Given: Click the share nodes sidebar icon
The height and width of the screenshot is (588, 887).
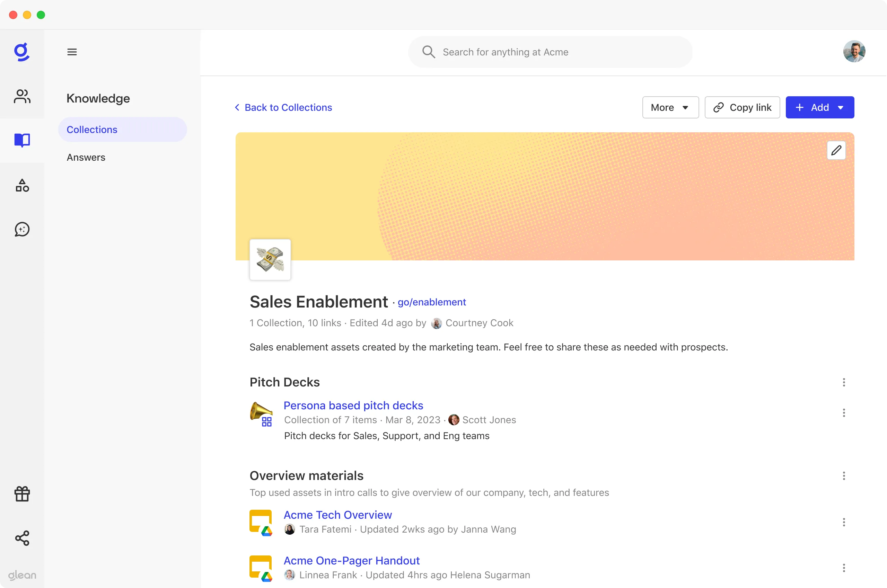Looking at the screenshot, I should (x=22, y=538).
